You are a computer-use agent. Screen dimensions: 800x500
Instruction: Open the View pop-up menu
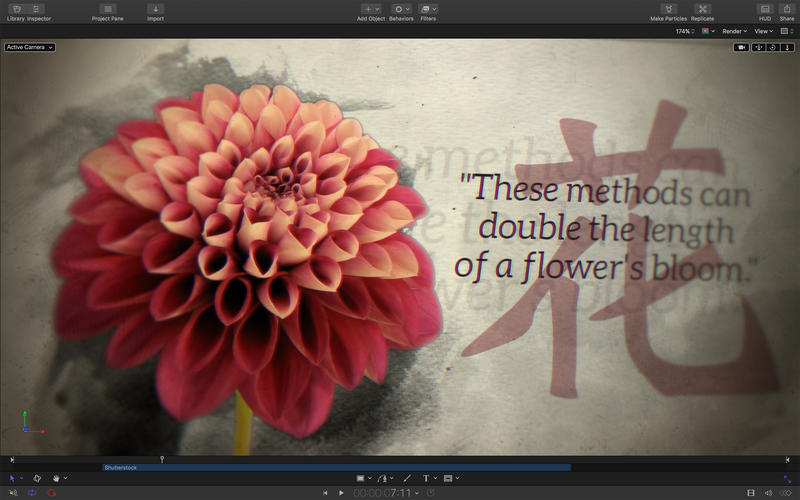(764, 31)
